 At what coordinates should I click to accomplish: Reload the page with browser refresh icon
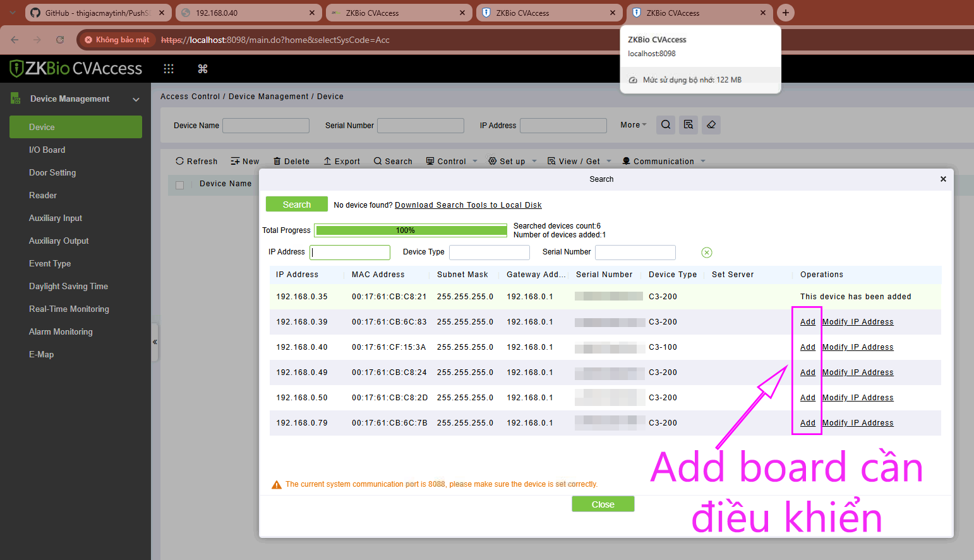click(x=60, y=40)
